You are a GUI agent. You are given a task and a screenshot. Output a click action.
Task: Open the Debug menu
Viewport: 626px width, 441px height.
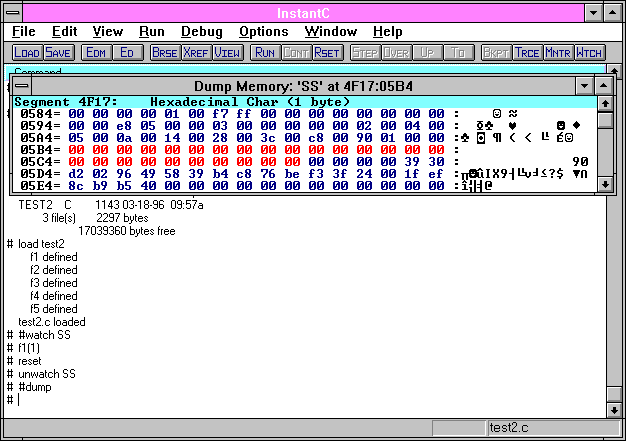202,32
